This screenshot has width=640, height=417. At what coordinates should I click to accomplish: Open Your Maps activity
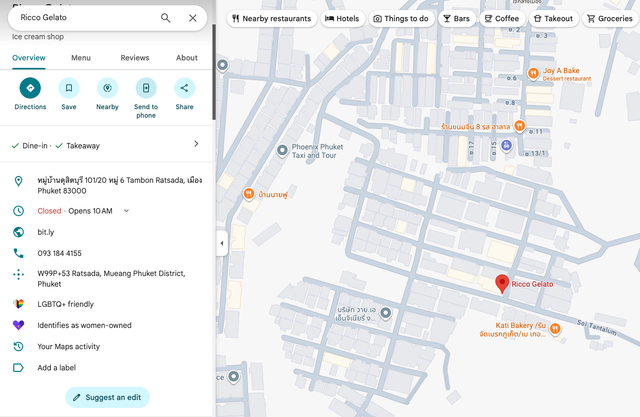click(69, 346)
